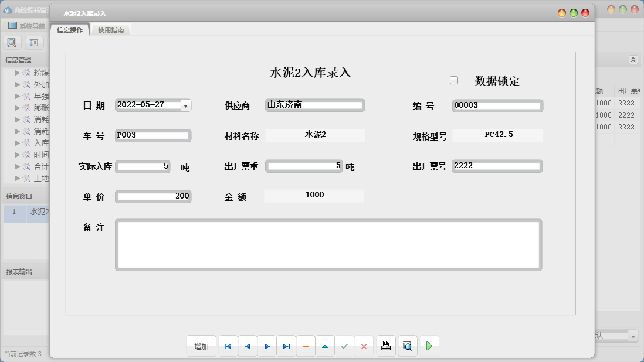Jump to the last record
644x362 pixels.
[x=286, y=346]
